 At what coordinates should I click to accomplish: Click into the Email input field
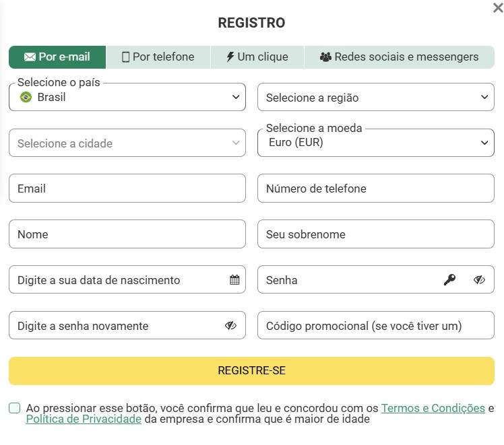pyautogui.click(x=127, y=189)
